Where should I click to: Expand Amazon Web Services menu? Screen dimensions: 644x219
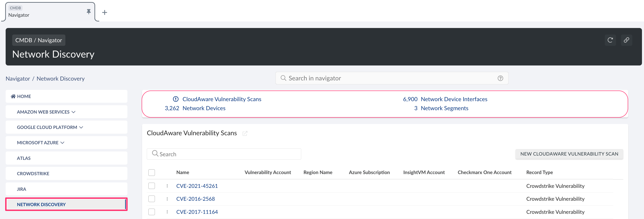46,112
